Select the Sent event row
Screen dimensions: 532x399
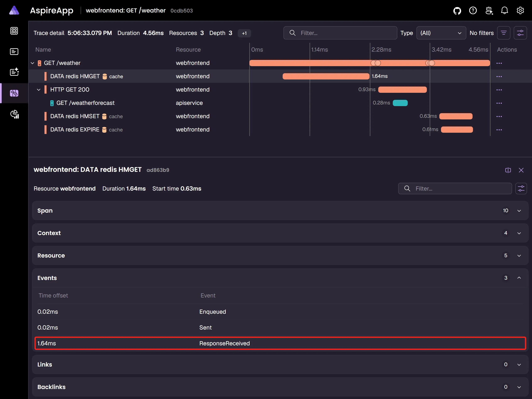280,327
